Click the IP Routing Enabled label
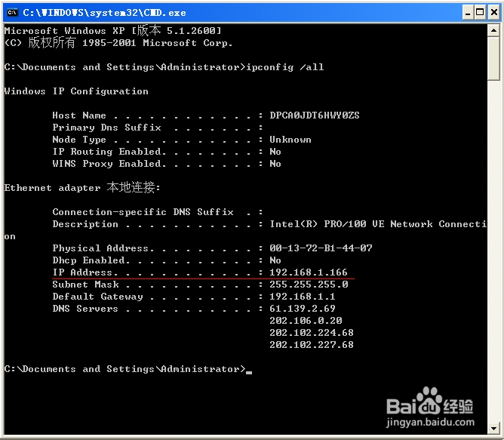This screenshot has width=504, height=440. (109, 152)
